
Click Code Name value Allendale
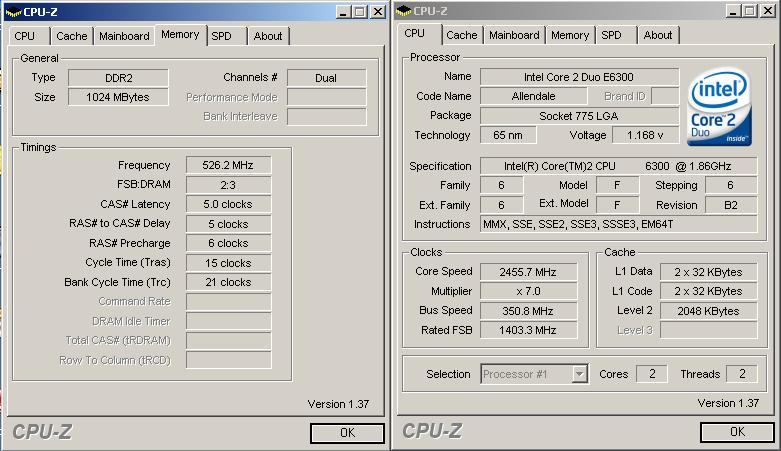tap(533, 96)
